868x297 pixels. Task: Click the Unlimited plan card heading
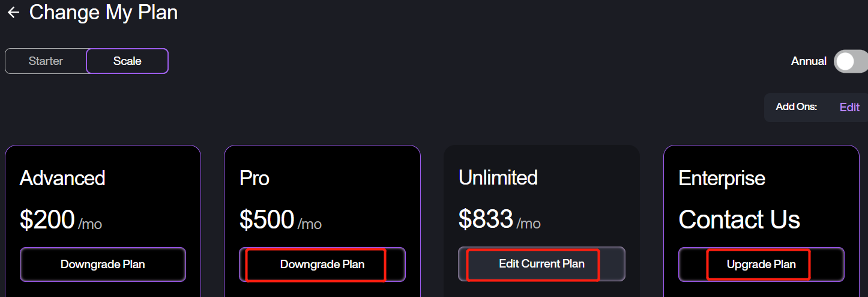coord(498,177)
